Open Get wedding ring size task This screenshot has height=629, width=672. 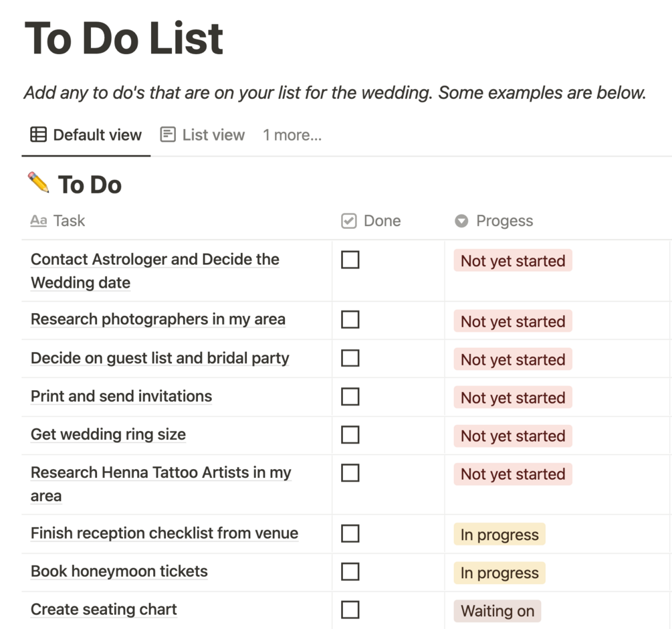pos(108,434)
